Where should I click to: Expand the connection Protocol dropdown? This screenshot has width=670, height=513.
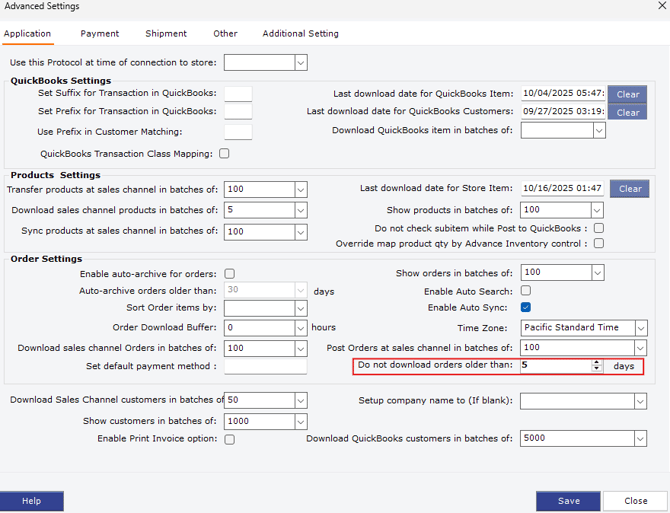301,63
